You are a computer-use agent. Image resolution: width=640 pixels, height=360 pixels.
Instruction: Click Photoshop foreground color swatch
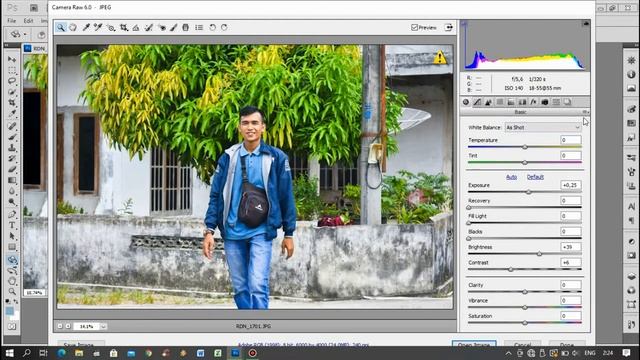[9, 312]
